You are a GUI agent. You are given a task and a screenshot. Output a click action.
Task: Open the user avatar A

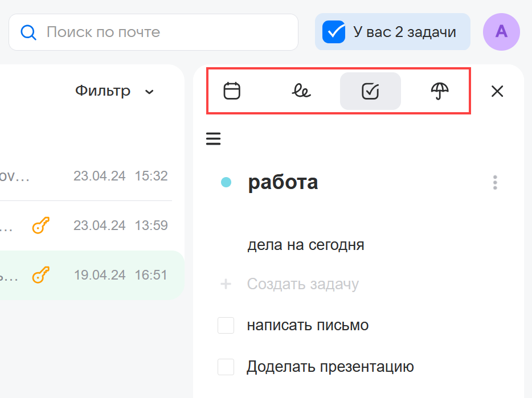(501, 32)
